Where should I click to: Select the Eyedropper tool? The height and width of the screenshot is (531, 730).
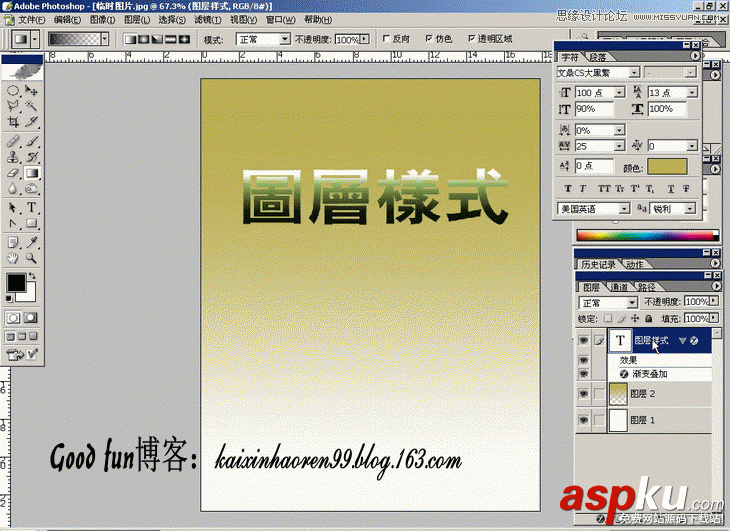tap(31, 242)
